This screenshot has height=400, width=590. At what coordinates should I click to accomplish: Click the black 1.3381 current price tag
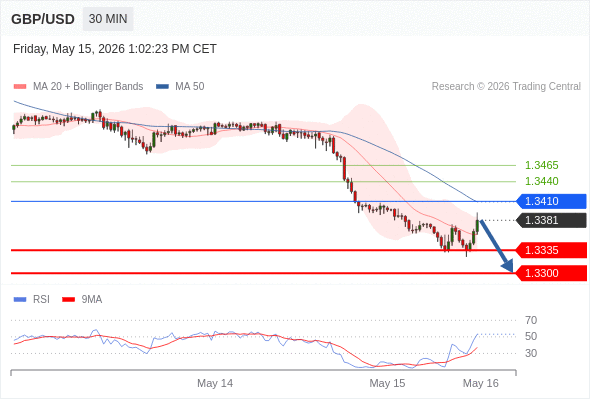551,221
